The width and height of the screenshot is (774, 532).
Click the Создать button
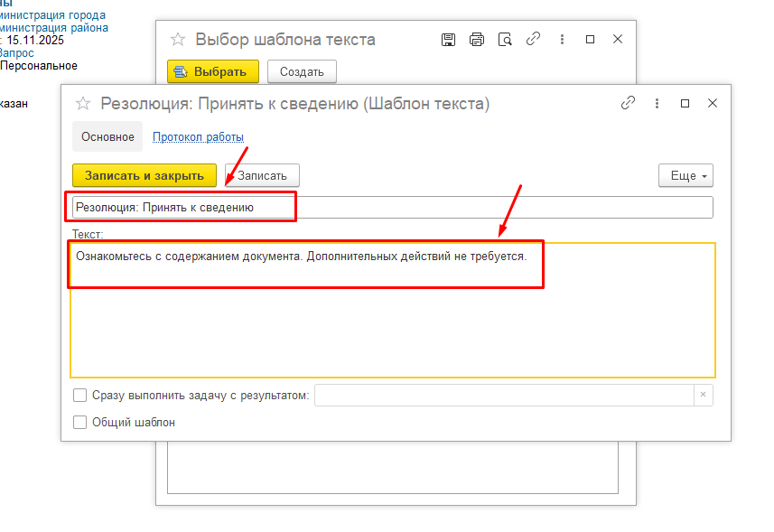pos(302,71)
